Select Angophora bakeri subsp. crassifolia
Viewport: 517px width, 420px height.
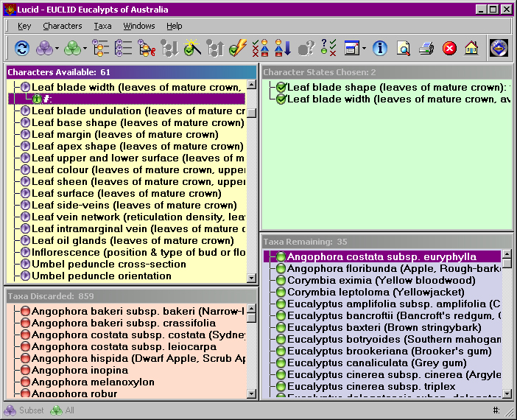click(124, 323)
